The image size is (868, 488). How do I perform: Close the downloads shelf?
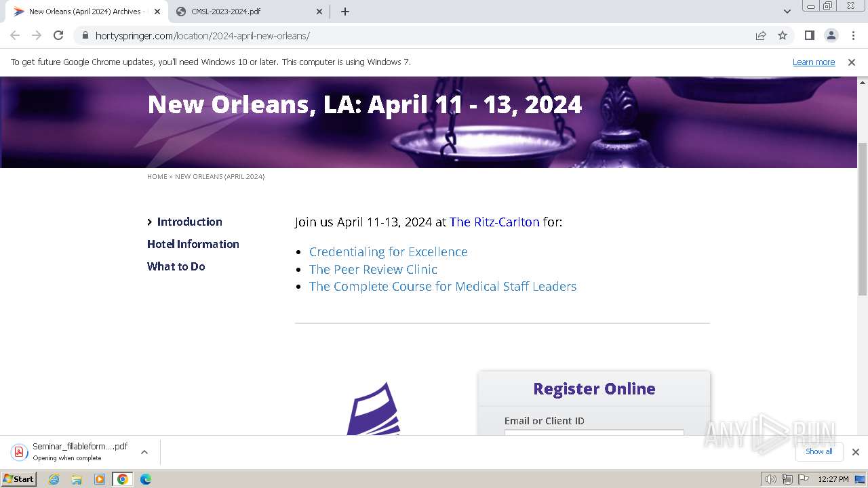[x=856, y=451]
